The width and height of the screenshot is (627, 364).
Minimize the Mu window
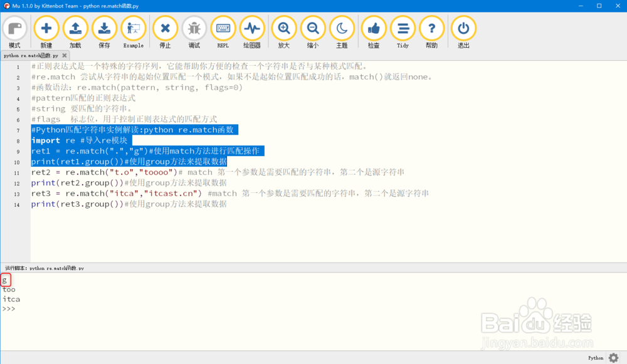pyautogui.click(x=581, y=6)
